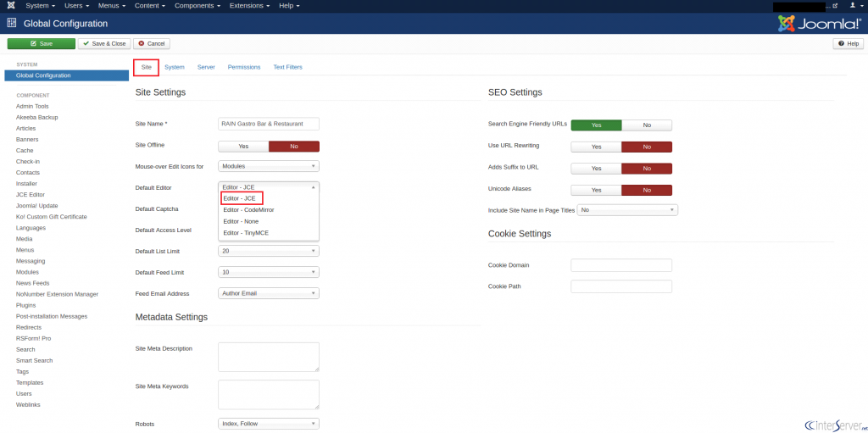Click the Joomla! brand logo

[x=820, y=23]
